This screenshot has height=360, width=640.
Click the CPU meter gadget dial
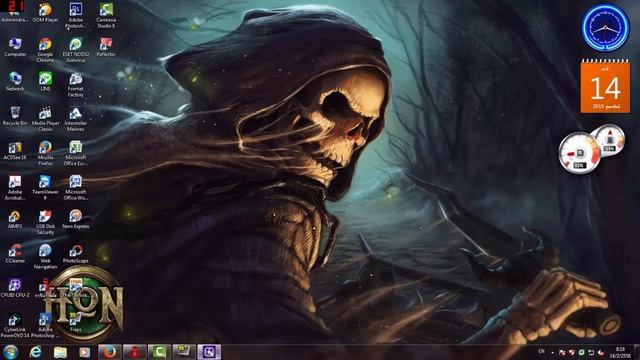point(579,153)
